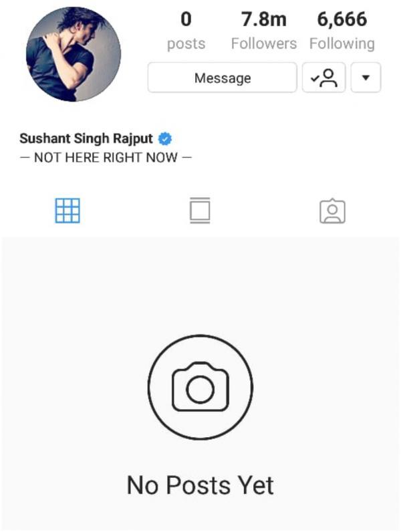Click the No Posts Yet text
401x532 pixels.
[x=200, y=485]
